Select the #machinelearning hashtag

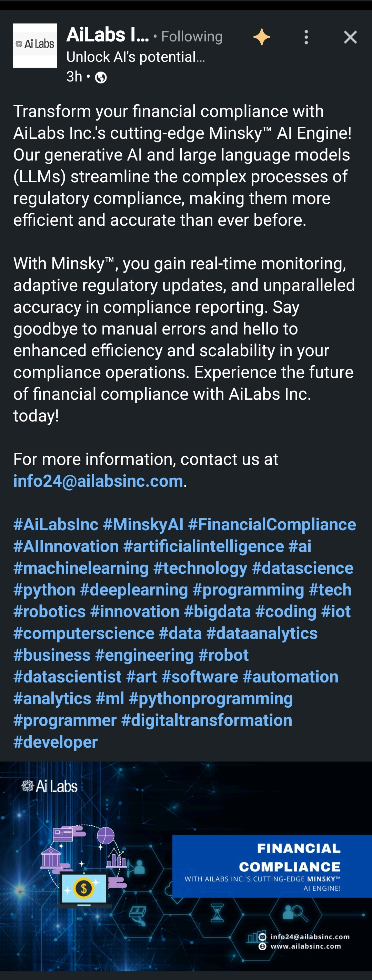(x=81, y=568)
